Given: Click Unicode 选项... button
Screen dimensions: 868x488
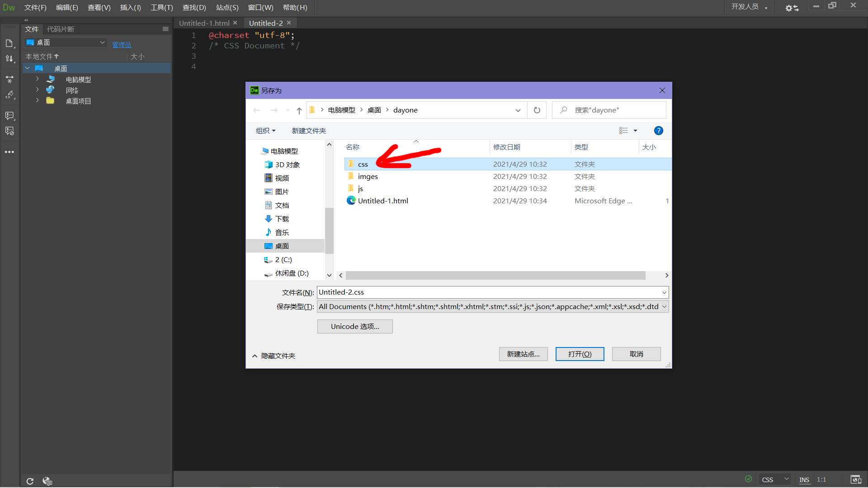Looking at the screenshot, I should coord(355,327).
